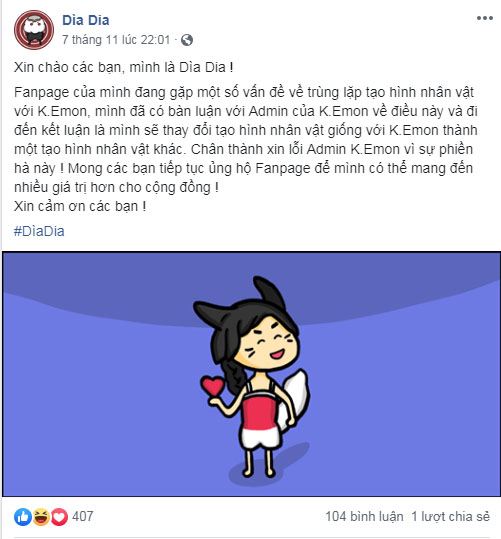Click the paragraph mentioning K.Emon Admin
501x539 pixels.
(246, 140)
